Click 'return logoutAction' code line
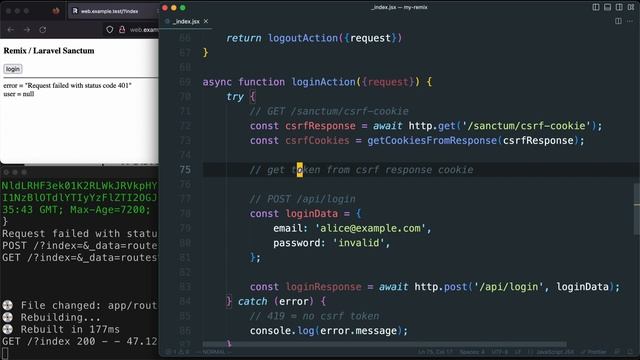Screen dimensions: 640x360 click(314, 38)
